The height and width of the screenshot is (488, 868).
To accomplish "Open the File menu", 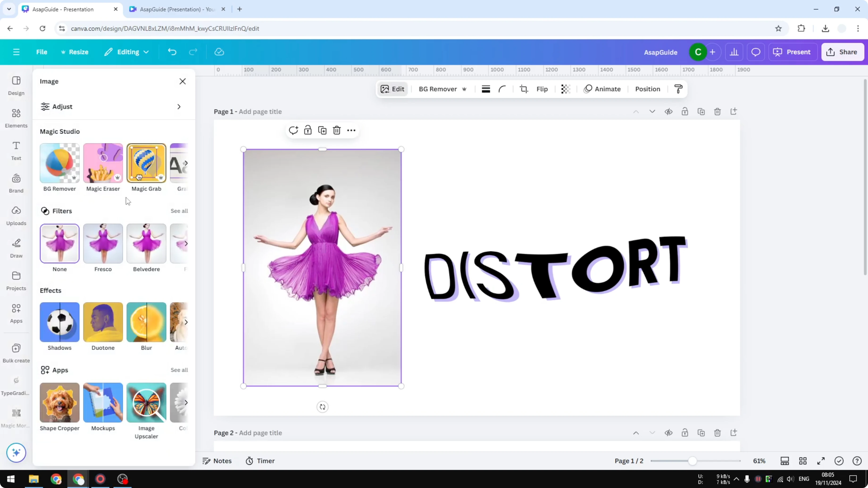I will 42,52.
